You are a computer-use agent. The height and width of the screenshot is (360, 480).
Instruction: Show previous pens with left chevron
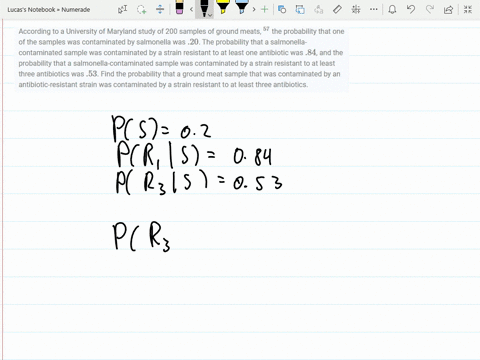point(191,10)
